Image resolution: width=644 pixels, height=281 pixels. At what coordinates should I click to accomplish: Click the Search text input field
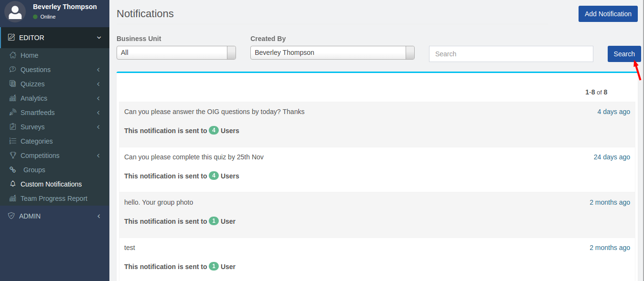pyautogui.click(x=511, y=54)
